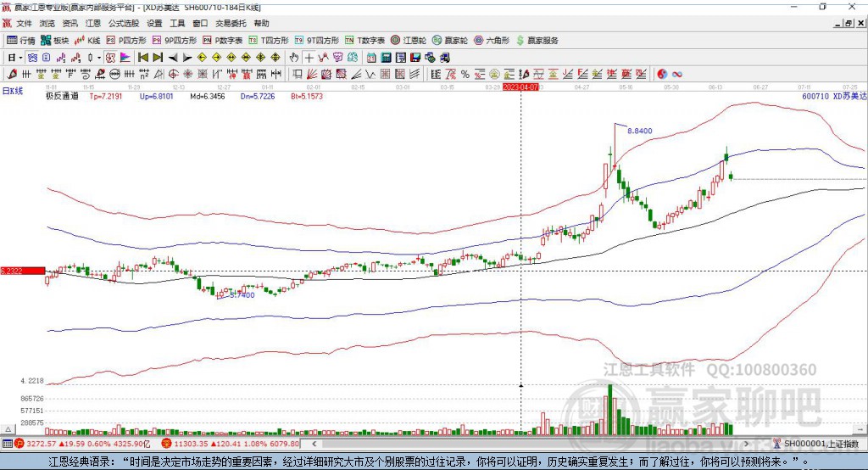The image size is (868, 470).
Task: Open the keyboard icon in status bar
Action: point(7,444)
